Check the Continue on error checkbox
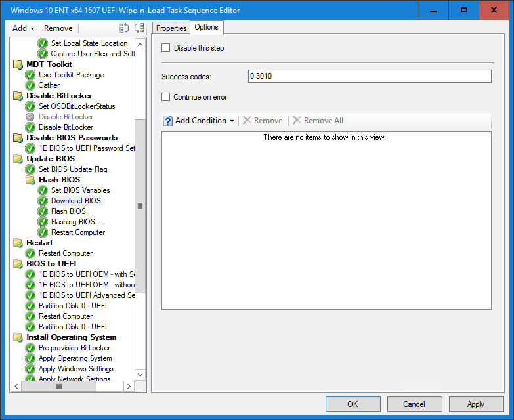 (x=166, y=97)
